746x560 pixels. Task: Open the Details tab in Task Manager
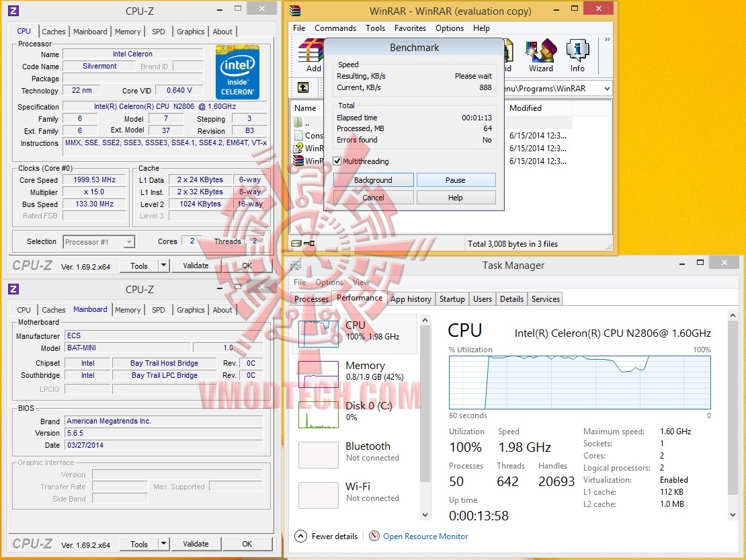(x=511, y=298)
